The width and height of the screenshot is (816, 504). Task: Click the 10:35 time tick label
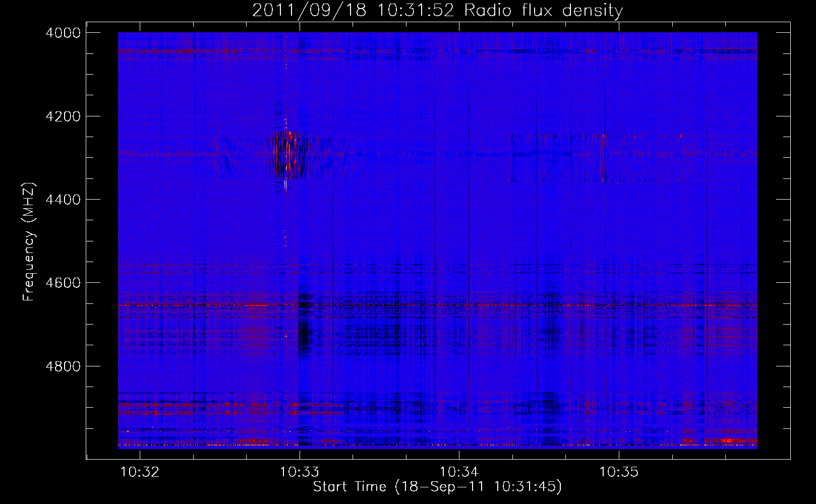619,472
